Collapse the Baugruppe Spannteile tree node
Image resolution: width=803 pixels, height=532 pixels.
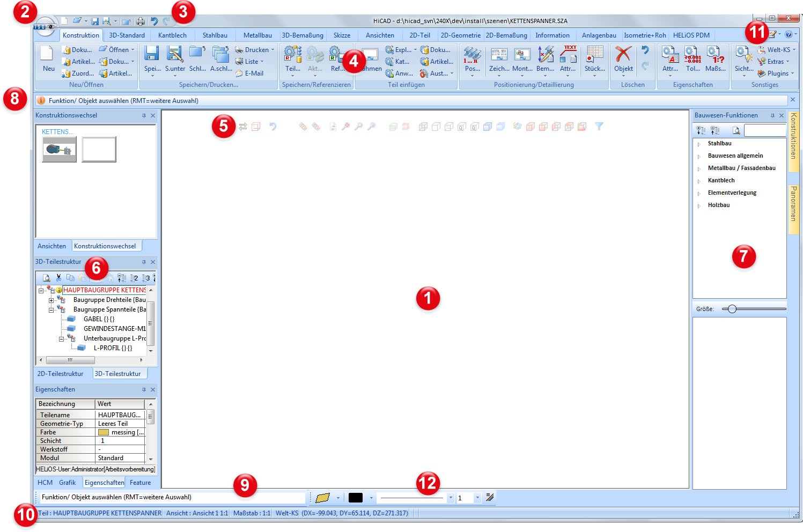coord(51,310)
